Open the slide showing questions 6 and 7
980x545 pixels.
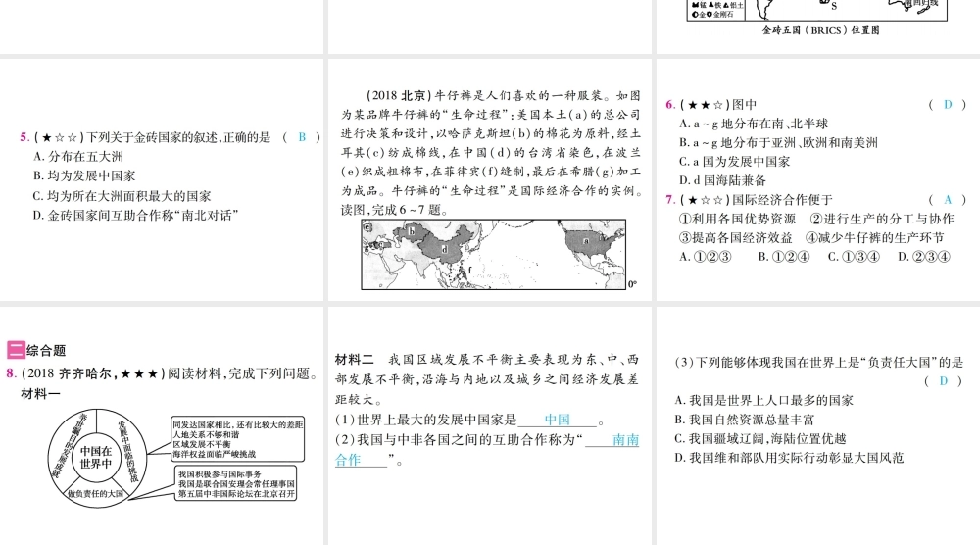(x=818, y=179)
